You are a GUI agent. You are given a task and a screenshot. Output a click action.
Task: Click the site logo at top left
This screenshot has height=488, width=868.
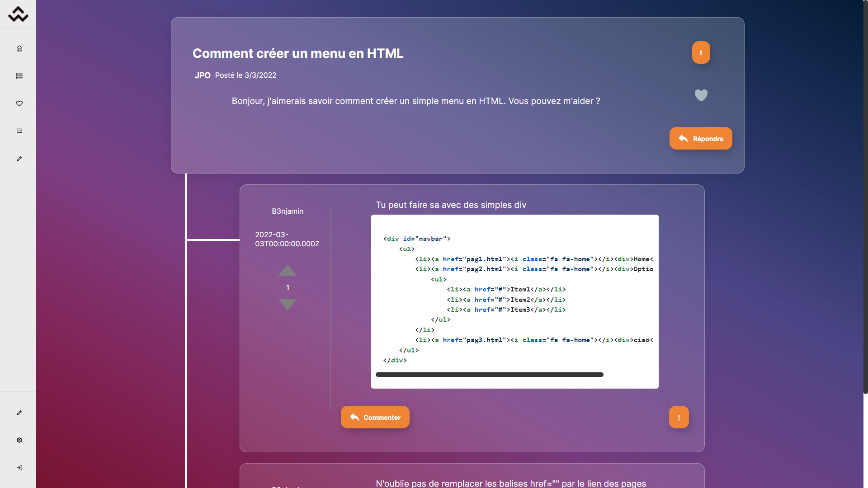18,14
